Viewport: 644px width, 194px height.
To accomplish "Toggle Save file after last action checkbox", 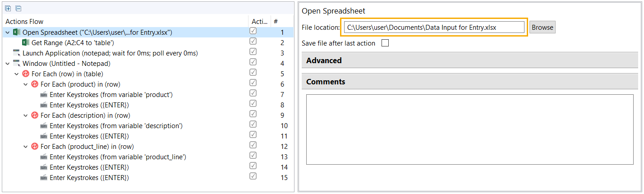I will point(385,43).
